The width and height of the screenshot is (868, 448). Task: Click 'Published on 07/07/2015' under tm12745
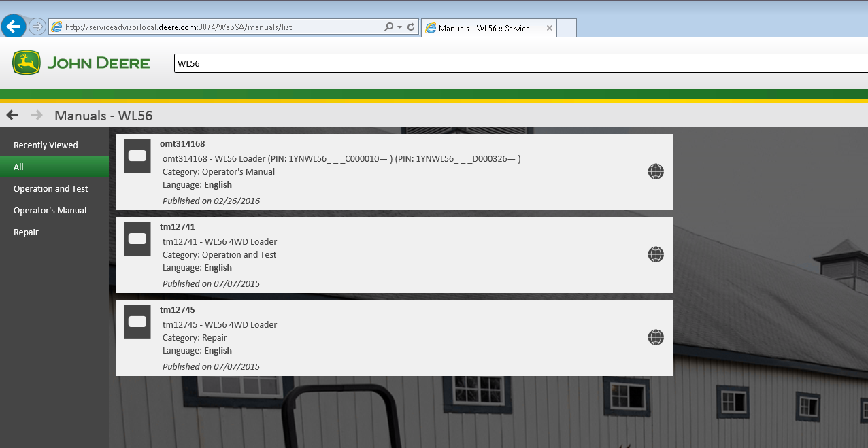[x=211, y=366]
